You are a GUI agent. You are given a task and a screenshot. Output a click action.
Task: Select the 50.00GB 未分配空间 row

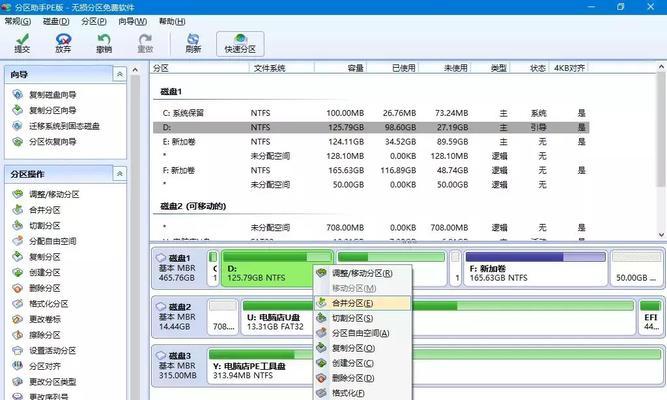click(x=371, y=185)
